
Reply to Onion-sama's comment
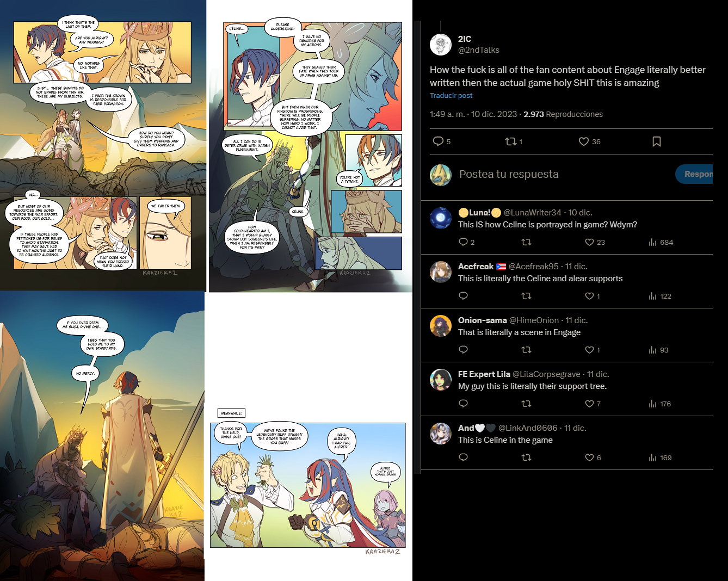[463, 350]
